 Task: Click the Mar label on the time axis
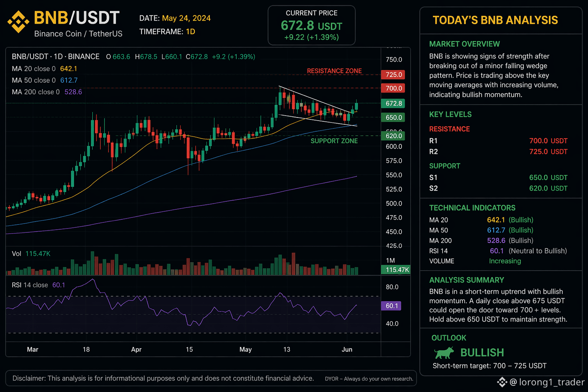tap(33, 350)
